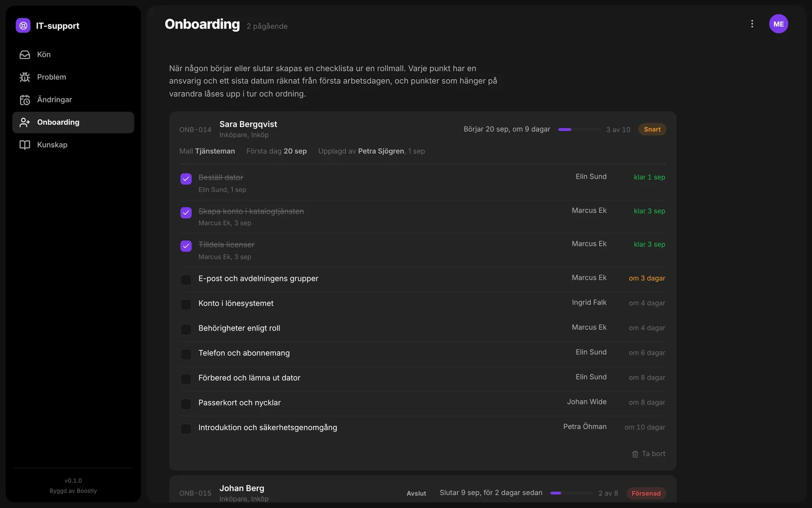Viewport: 812px width, 508px height.
Task: Select Onboarding in the sidebar
Action: pos(73,122)
